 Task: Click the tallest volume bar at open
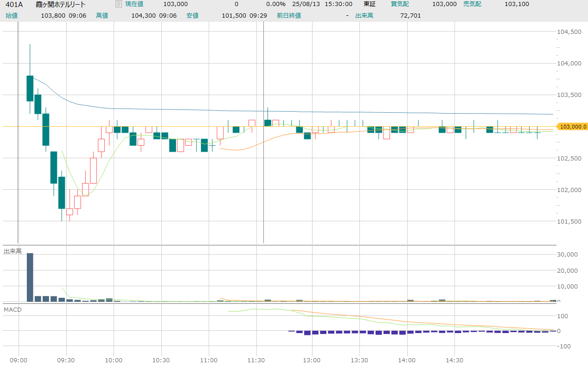pyautogui.click(x=30, y=277)
